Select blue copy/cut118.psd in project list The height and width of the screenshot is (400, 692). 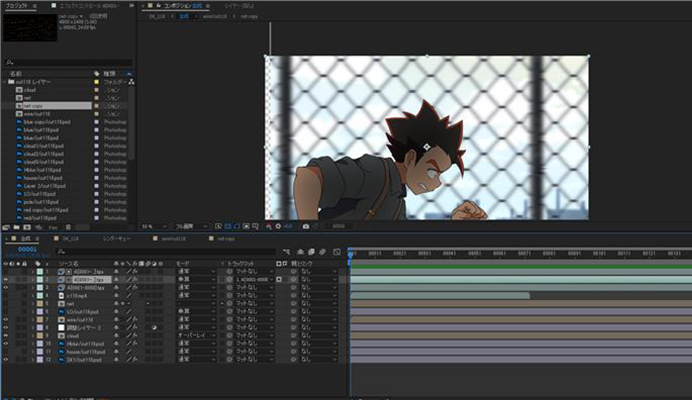(44, 121)
